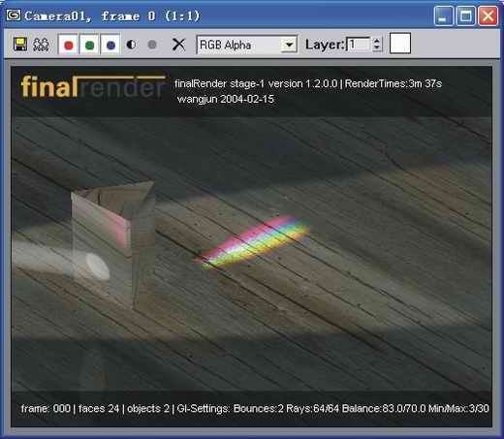Switch to monochrome display
Image resolution: width=504 pixels, height=439 pixels.
point(152,45)
